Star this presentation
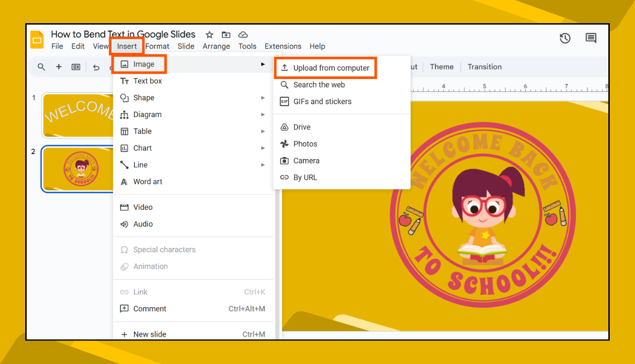 click(209, 35)
